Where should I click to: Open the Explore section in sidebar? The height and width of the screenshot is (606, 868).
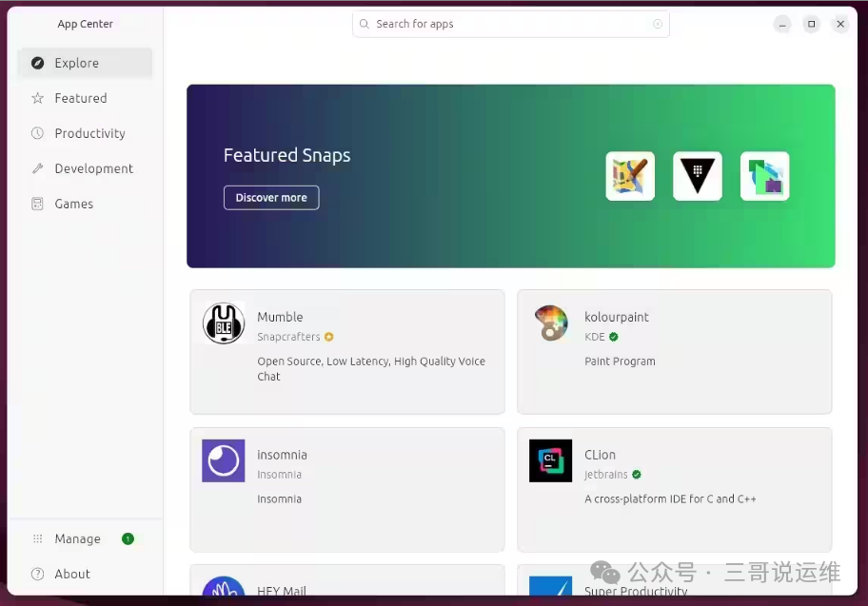85,63
